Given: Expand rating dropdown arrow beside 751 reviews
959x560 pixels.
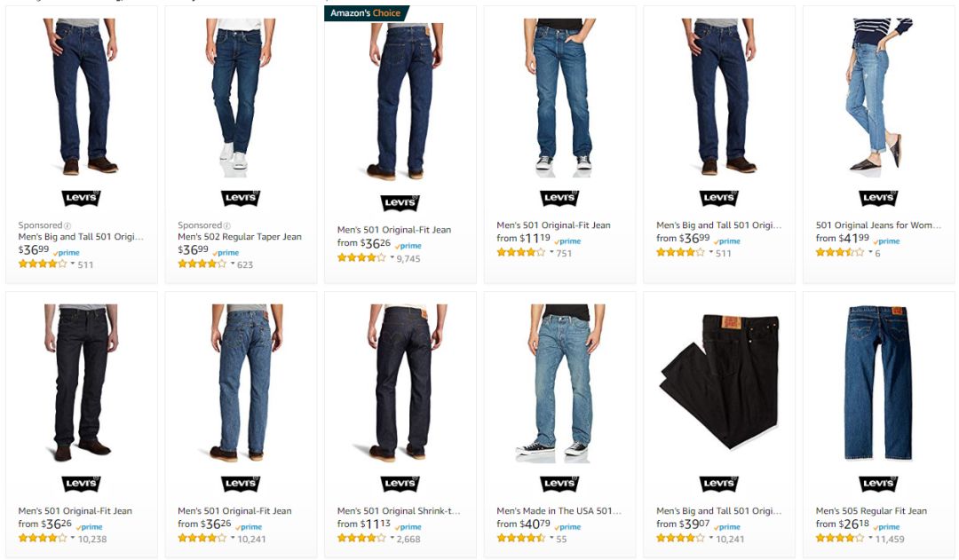Looking at the screenshot, I should click(551, 252).
